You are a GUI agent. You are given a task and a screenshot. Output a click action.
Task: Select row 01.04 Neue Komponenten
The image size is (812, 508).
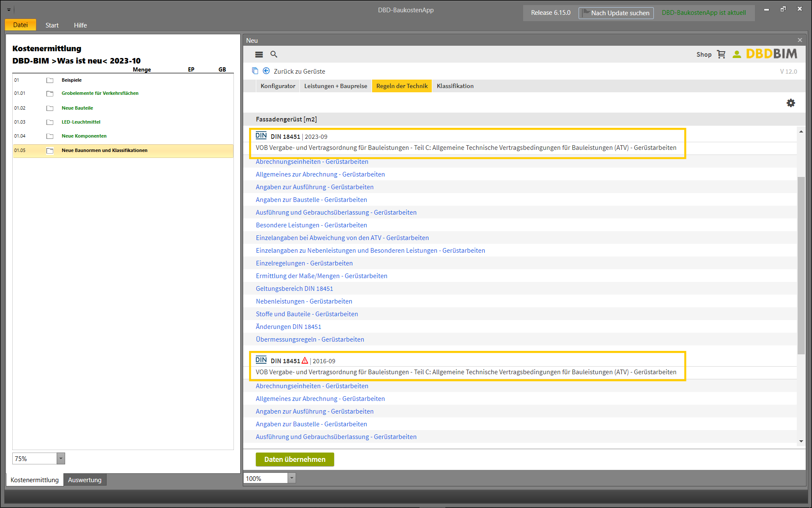click(x=123, y=136)
